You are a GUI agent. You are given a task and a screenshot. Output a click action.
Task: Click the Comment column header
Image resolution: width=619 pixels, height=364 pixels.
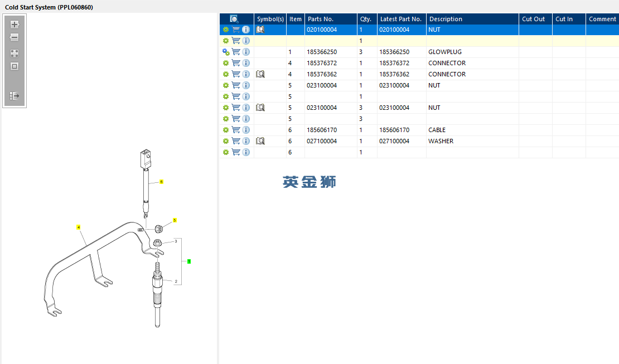(602, 19)
